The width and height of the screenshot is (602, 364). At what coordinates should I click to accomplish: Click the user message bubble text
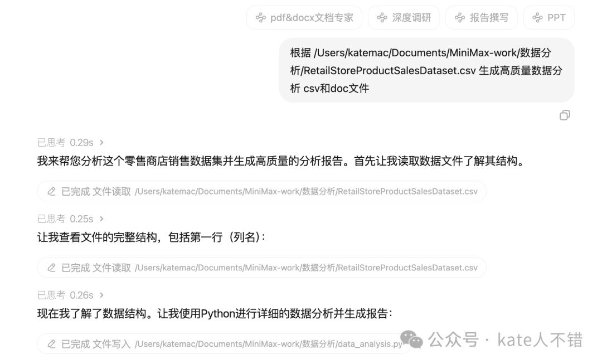tap(426, 70)
